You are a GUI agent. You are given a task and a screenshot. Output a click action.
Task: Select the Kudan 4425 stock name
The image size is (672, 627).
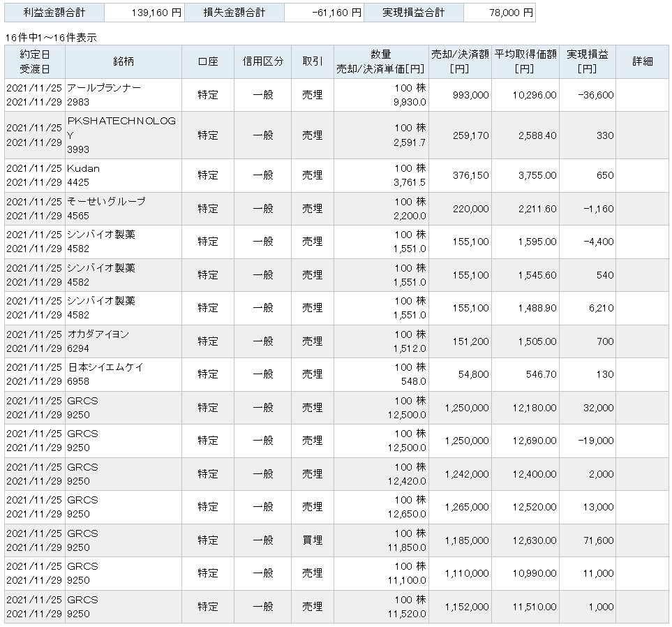tap(83, 175)
